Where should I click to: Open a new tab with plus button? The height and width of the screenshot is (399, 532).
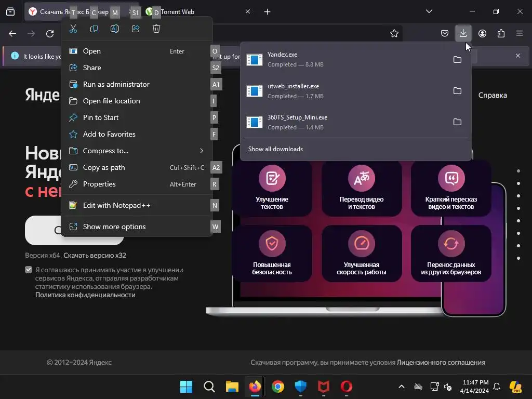268,12
